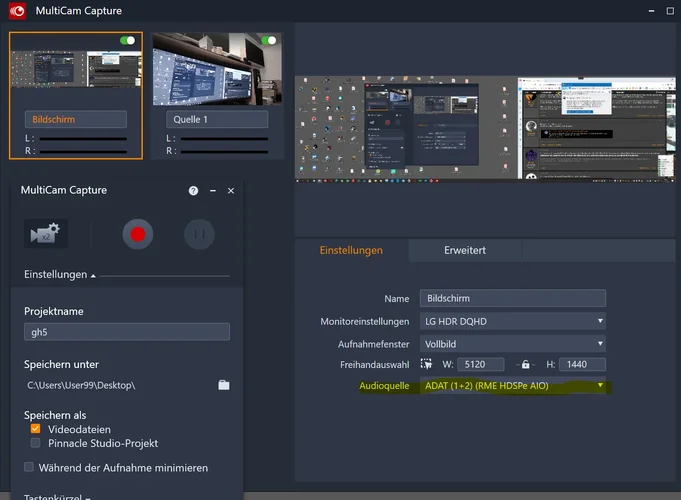Image resolution: width=681 pixels, height=500 pixels.
Task: Disable the Bildschirm source toggle
Action: 128,41
